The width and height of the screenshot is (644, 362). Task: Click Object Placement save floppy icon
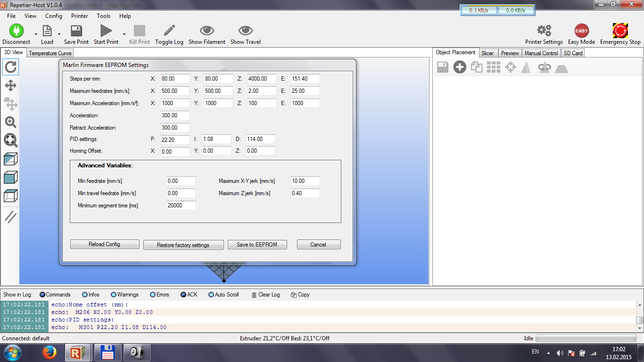pos(443,67)
